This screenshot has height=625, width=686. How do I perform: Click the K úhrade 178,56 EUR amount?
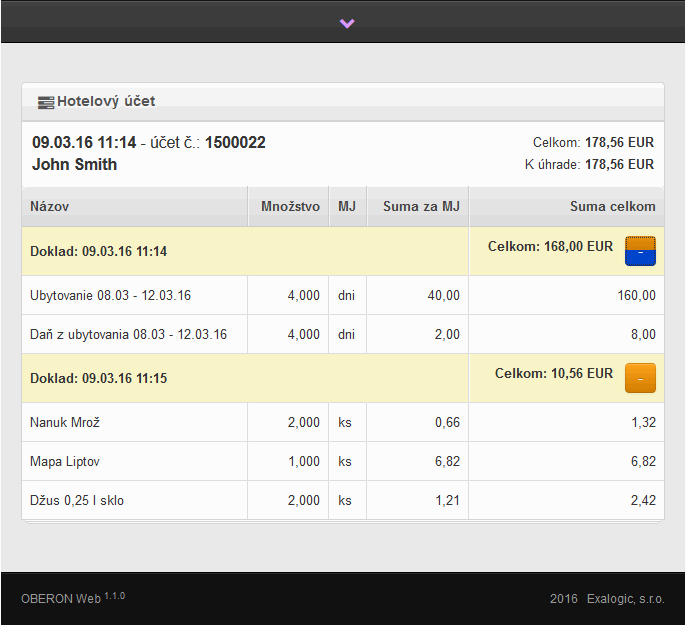[619, 164]
